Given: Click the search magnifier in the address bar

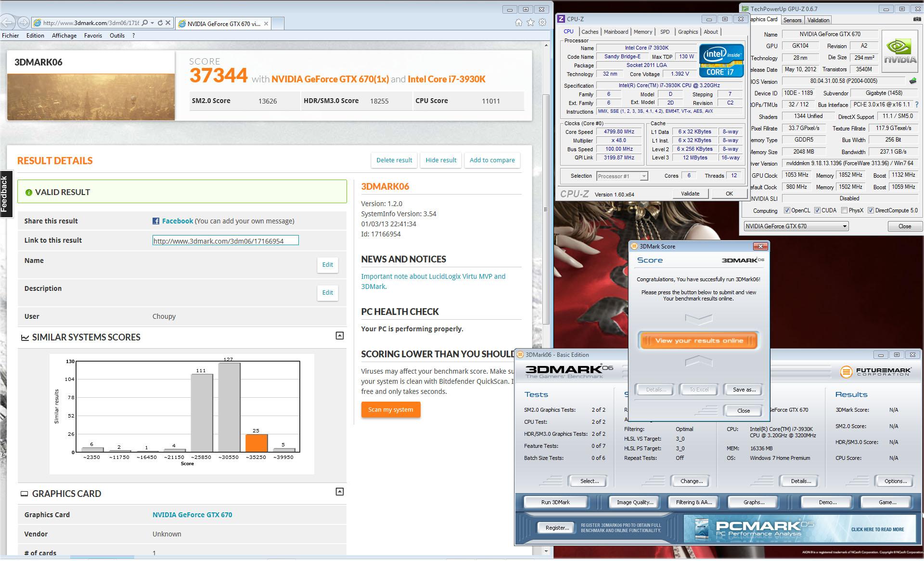Looking at the screenshot, I should tap(145, 23).
